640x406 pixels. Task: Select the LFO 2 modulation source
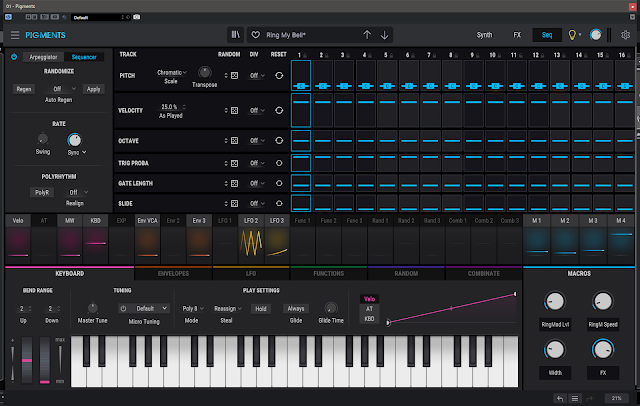251,240
